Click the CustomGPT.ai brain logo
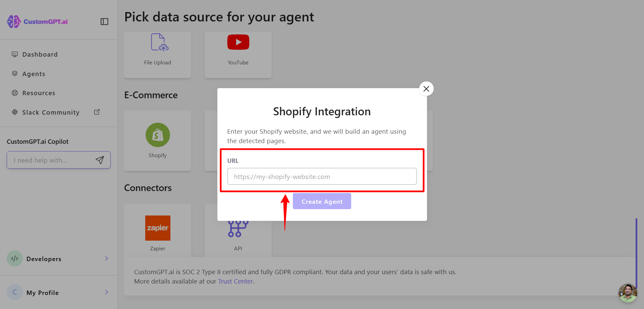 (x=14, y=21)
